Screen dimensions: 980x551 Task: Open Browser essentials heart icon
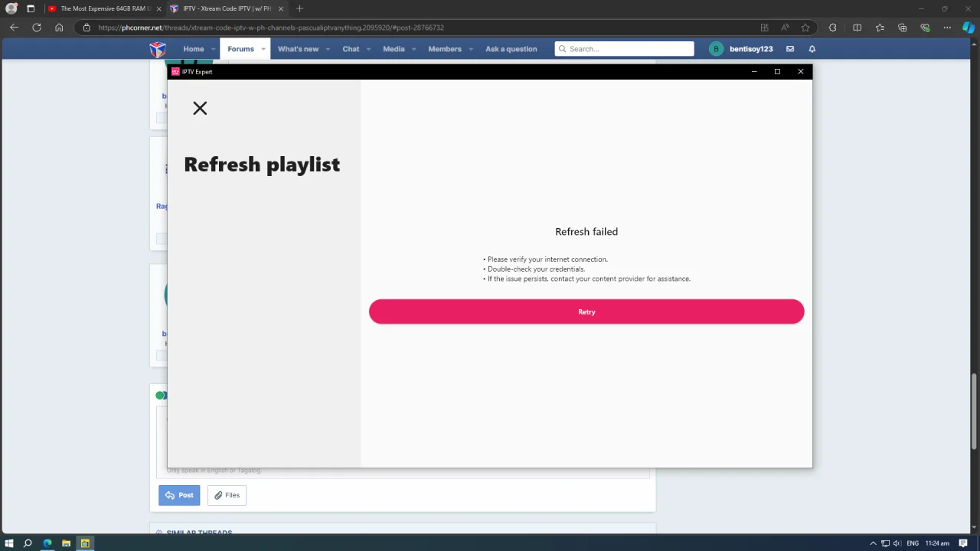pyautogui.click(x=925, y=28)
